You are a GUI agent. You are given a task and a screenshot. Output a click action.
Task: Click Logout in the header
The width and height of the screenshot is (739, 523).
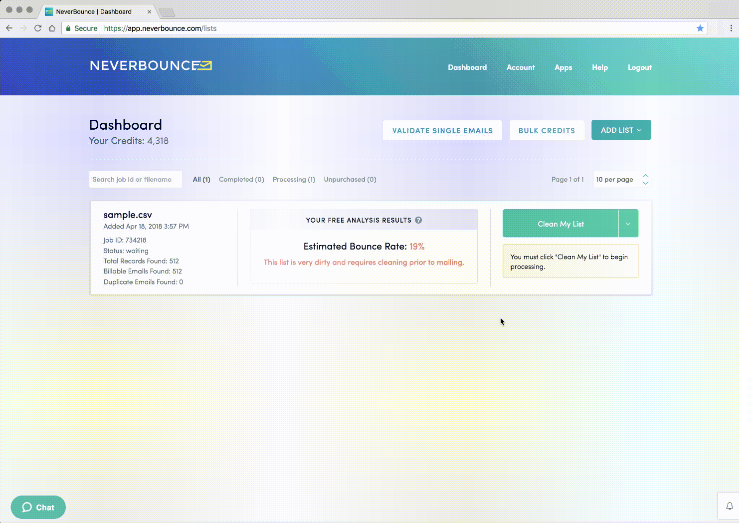point(640,67)
